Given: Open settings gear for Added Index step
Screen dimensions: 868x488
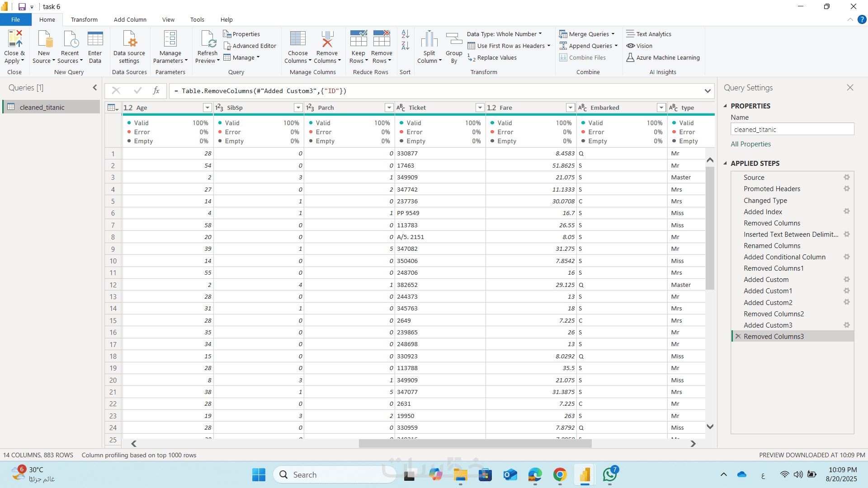Looking at the screenshot, I should click(846, 211).
